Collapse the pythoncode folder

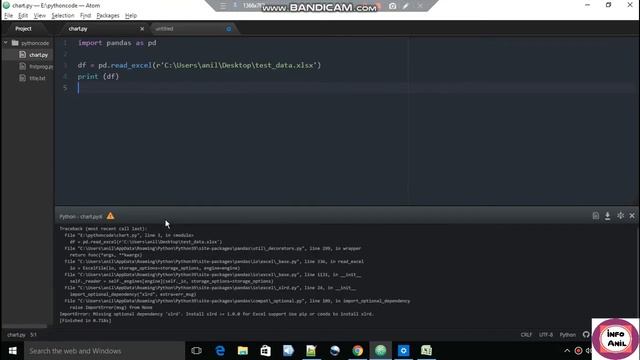coord(6,43)
